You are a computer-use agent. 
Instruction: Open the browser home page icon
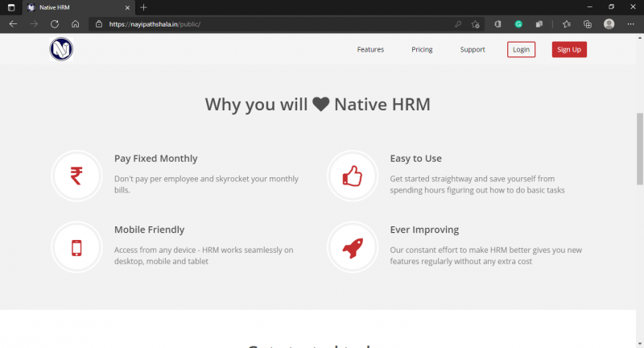pyautogui.click(x=75, y=24)
